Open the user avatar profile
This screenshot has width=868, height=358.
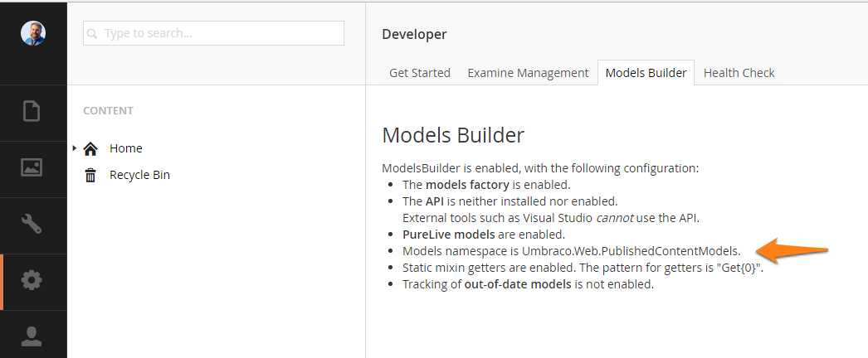point(33,33)
